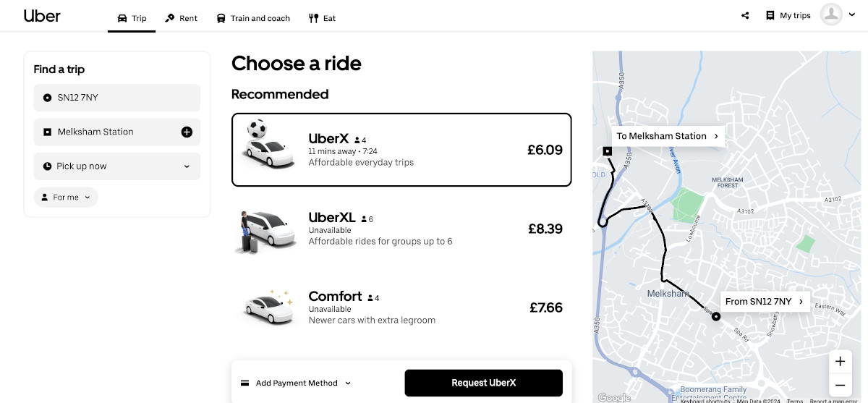Click the share icon in header
The width and height of the screenshot is (868, 403).
pyautogui.click(x=745, y=16)
